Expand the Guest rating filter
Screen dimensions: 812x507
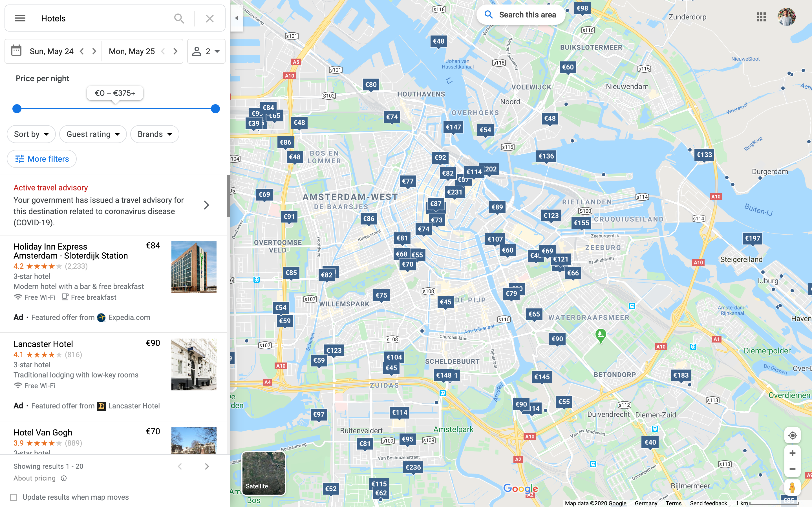(93, 134)
